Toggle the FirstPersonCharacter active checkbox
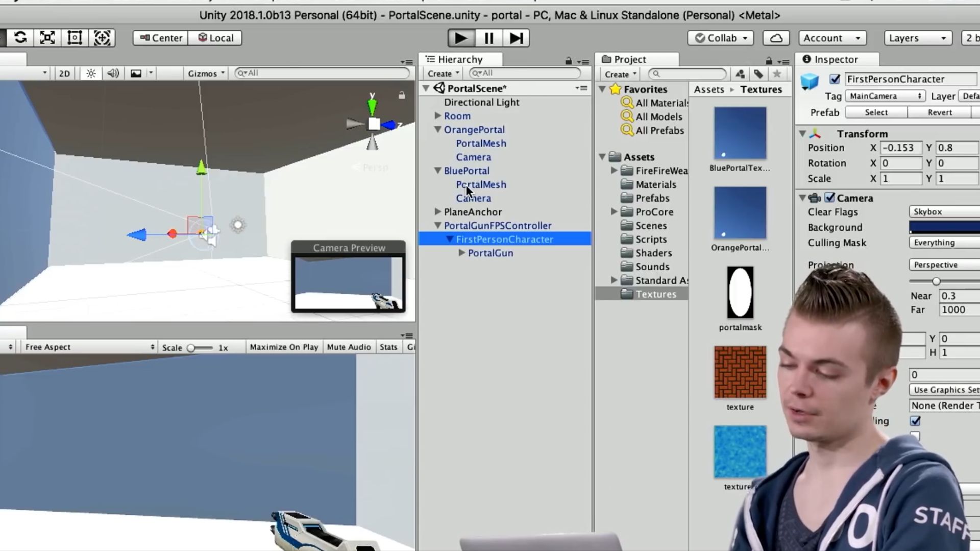This screenshot has height=551, width=980. pos(835,79)
